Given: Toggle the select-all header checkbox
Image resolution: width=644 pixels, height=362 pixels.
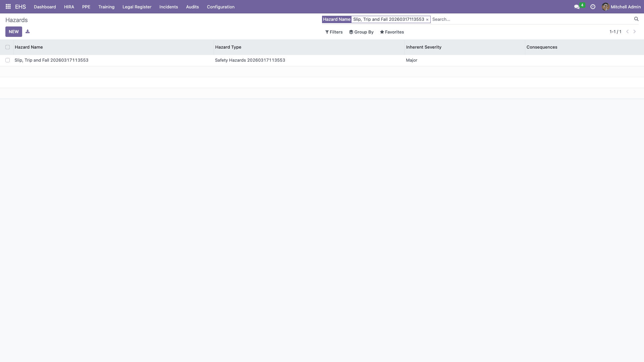Looking at the screenshot, I should click(7, 47).
